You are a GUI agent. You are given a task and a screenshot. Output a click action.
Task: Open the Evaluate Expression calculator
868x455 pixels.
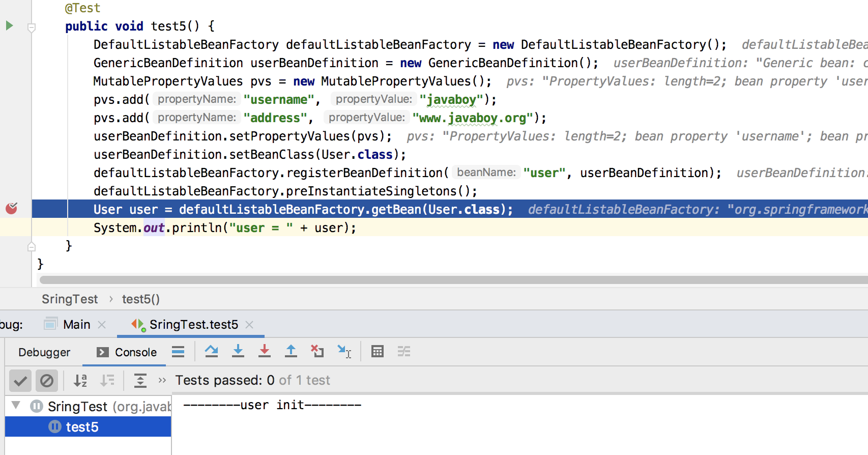378,351
